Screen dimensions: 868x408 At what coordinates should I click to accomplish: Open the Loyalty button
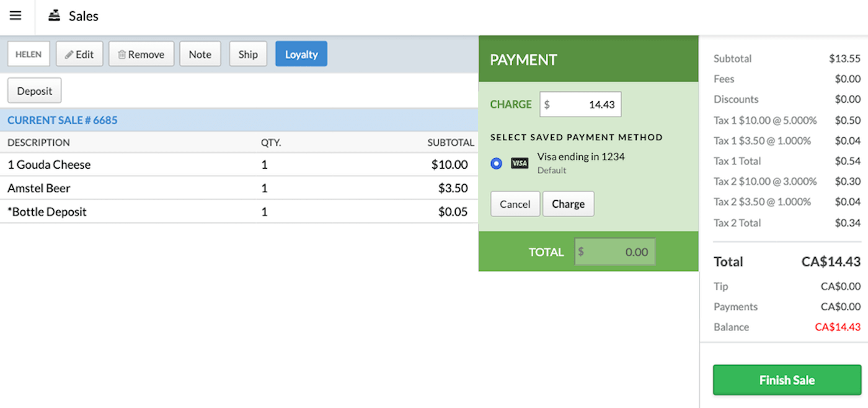(301, 54)
